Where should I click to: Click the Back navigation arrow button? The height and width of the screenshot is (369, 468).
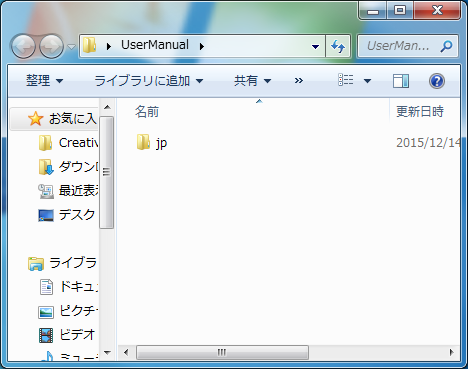click(23, 46)
